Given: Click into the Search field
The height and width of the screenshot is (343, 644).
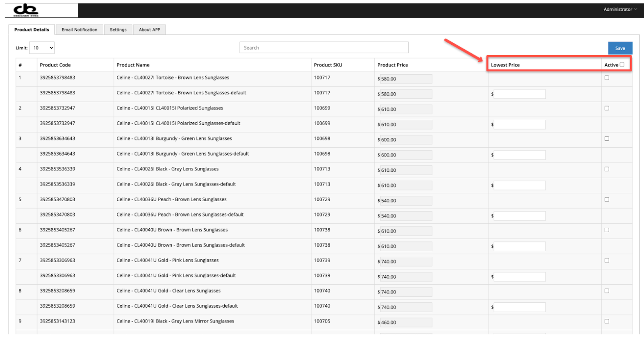Looking at the screenshot, I should tap(324, 48).
